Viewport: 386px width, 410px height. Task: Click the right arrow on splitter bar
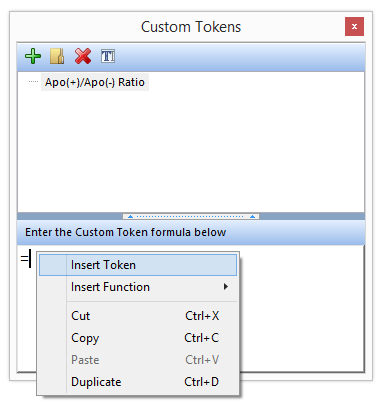252,217
